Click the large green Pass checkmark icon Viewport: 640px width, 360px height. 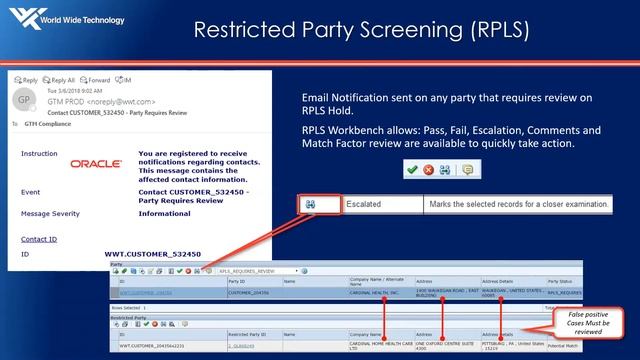[x=412, y=169]
